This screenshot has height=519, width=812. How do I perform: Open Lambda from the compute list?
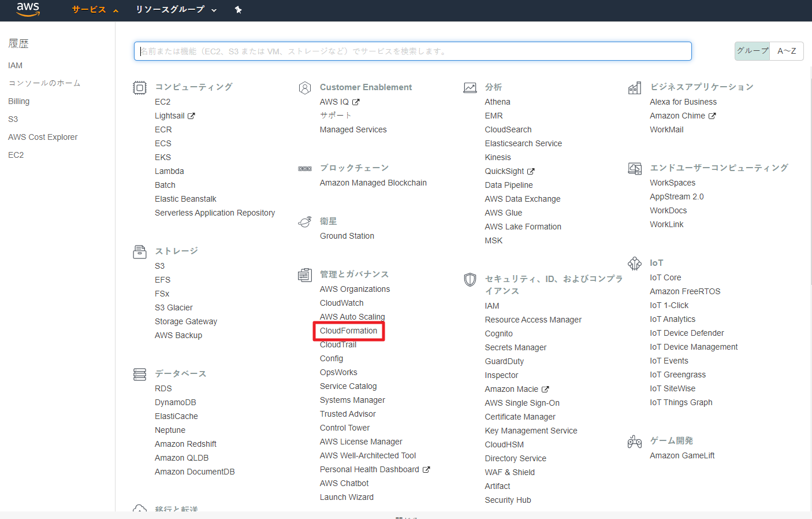(x=169, y=171)
